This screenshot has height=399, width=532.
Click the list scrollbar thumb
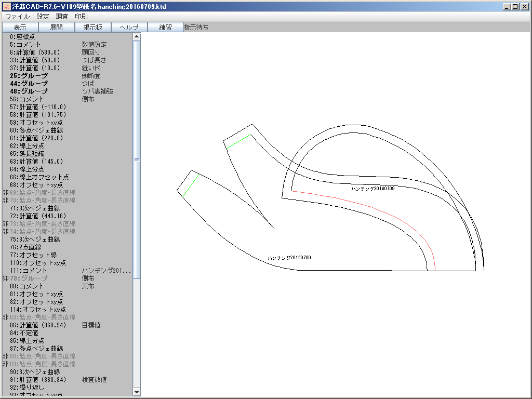coord(137,160)
